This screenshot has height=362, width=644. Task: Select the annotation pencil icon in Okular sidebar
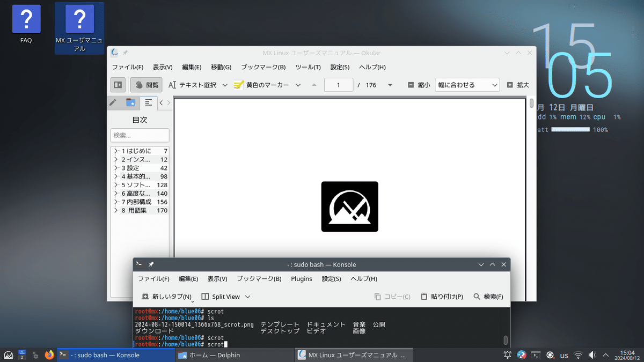(114, 102)
